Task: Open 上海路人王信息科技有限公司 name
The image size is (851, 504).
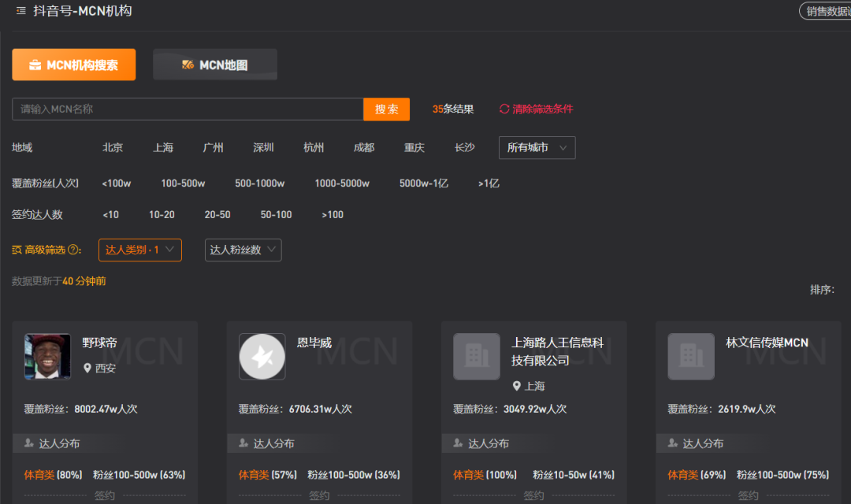Action: 557,351
